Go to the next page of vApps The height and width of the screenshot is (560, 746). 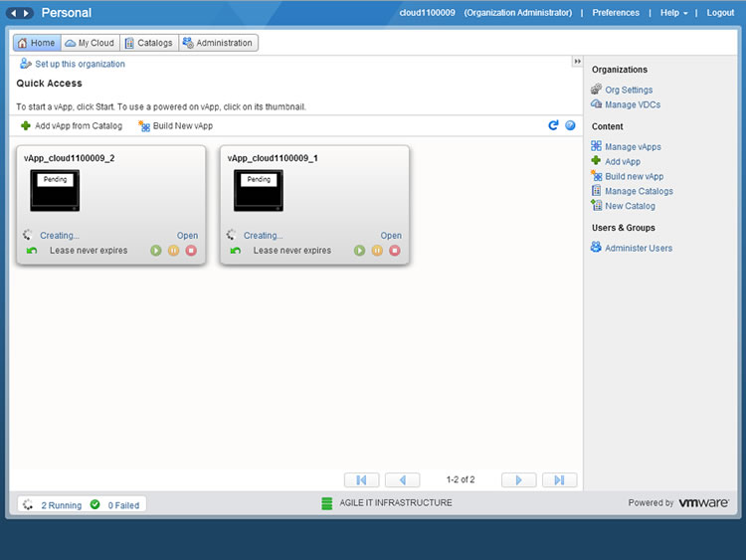pos(519,480)
